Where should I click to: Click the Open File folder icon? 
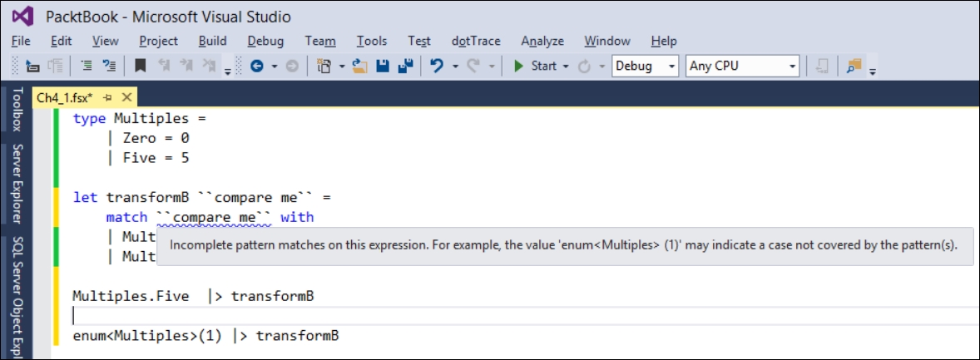click(x=359, y=66)
